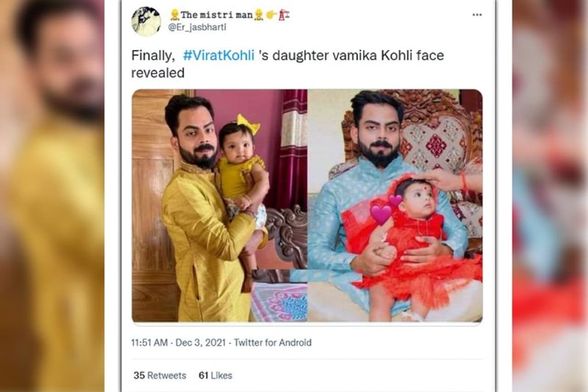Click the worker emoji before the name
The height and width of the screenshot is (392, 588).
point(175,15)
